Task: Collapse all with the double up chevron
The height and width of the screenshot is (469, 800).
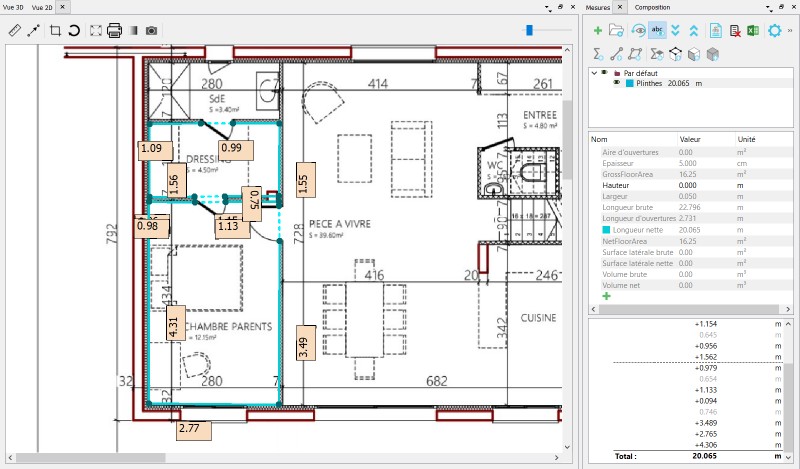Action: point(693,31)
